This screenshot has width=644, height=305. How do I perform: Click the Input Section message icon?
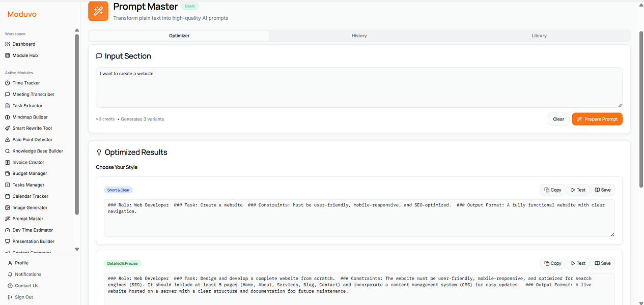point(99,56)
